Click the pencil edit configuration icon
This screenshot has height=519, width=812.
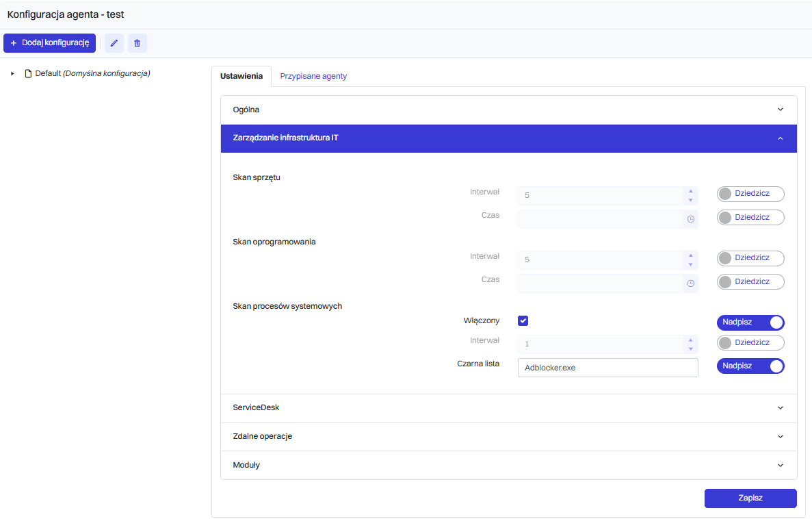coord(114,43)
